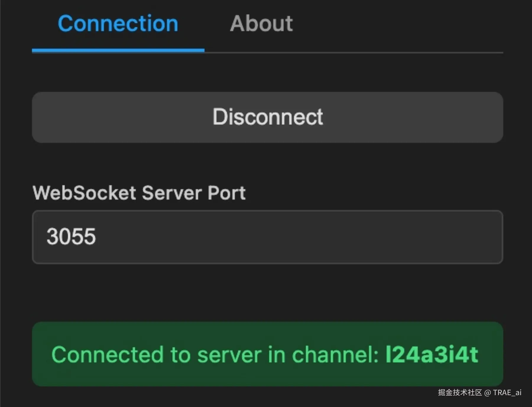Screen dimensions: 532x407
Task: Click the 3055 port value
Action: tap(71, 237)
